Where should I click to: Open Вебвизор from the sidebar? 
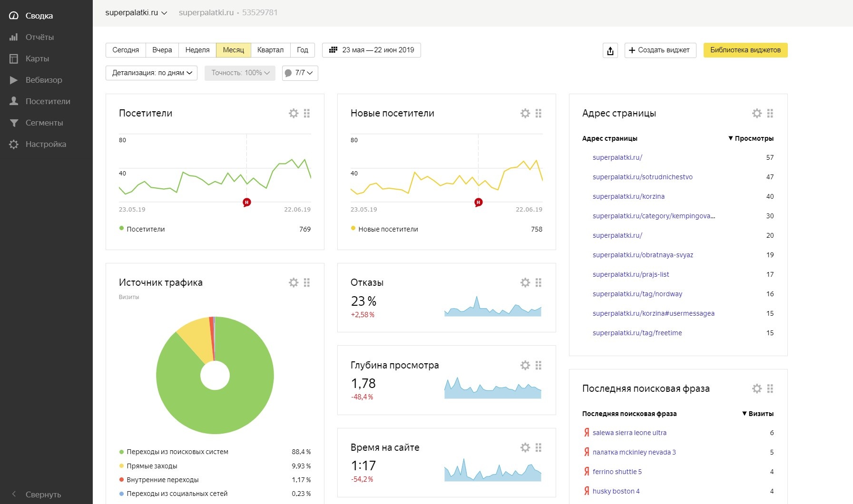coord(43,80)
